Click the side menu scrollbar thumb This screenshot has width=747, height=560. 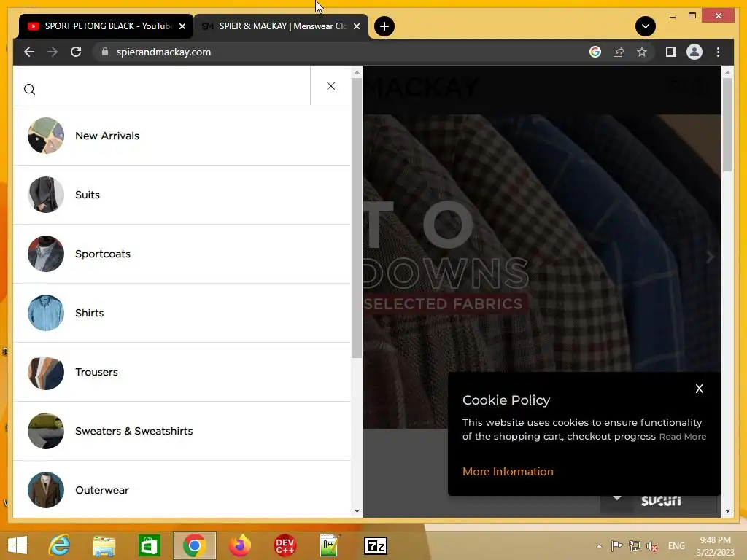click(357, 218)
